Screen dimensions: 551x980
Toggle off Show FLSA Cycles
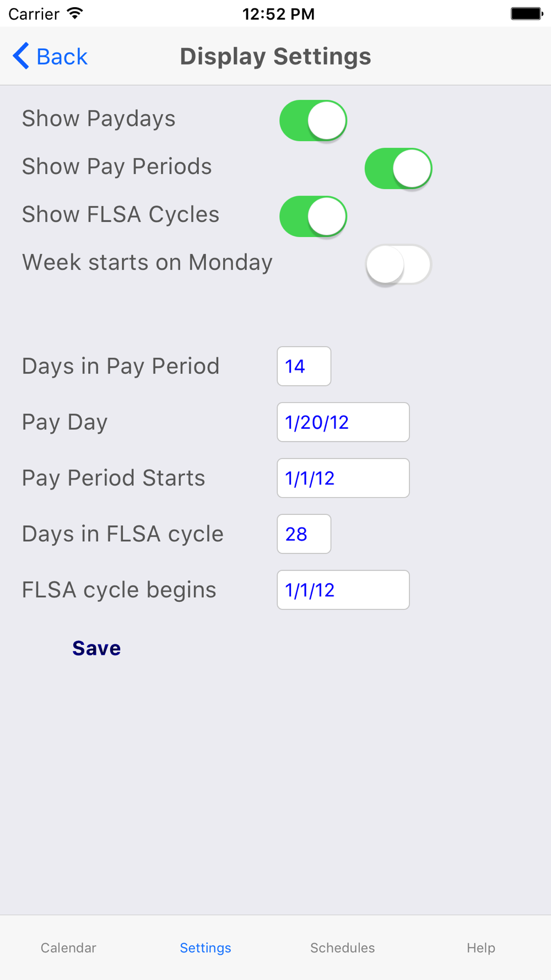pyautogui.click(x=313, y=216)
